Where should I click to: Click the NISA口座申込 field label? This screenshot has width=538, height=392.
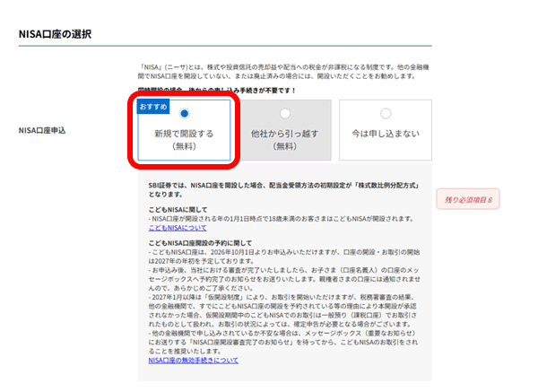(x=42, y=130)
